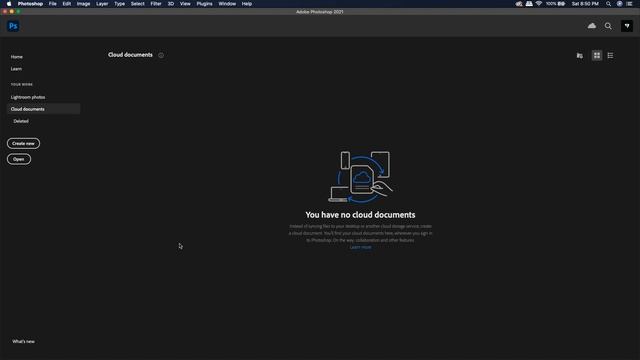Open the Help menu
The width and height of the screenshot is (640, 360).
click(x=247, y=4)
